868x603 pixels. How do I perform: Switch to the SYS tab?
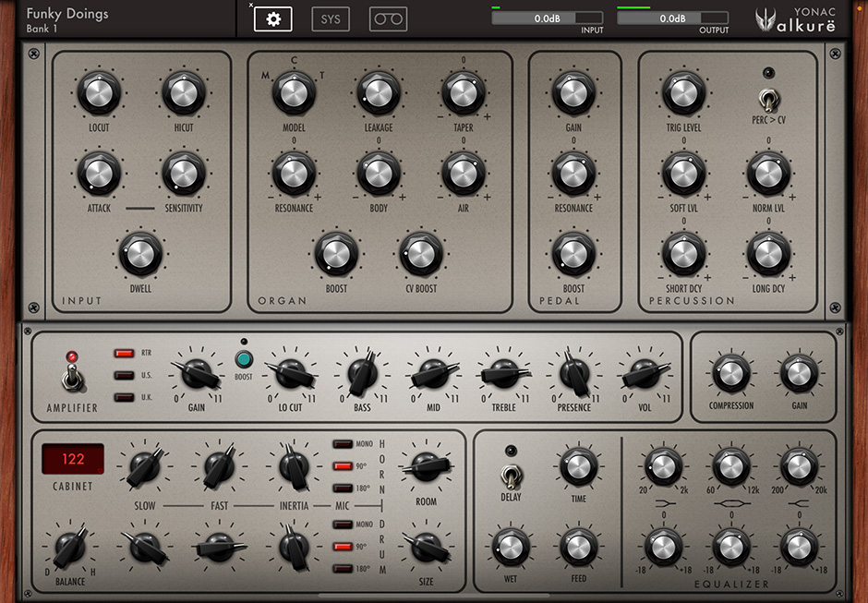pyautogui.click(x=330, y=18)
